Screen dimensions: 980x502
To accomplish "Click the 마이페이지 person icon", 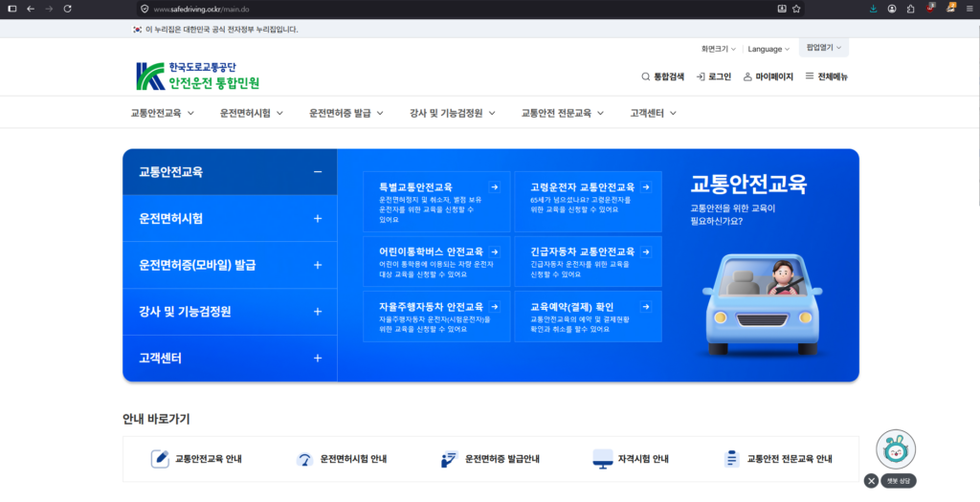I will (747, 76).
